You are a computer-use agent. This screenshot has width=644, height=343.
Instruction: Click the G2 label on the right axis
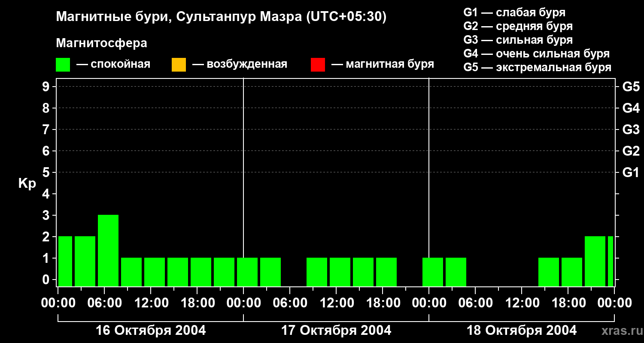coord(631,151)
